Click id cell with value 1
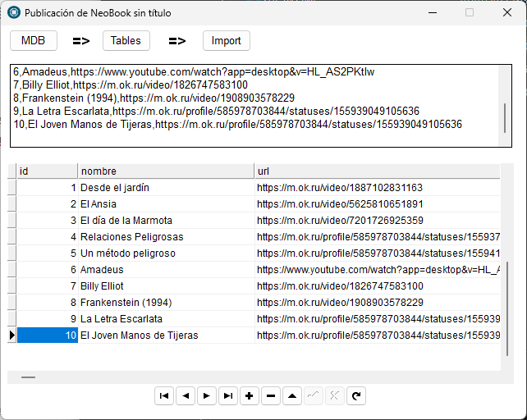 [48, 188]
